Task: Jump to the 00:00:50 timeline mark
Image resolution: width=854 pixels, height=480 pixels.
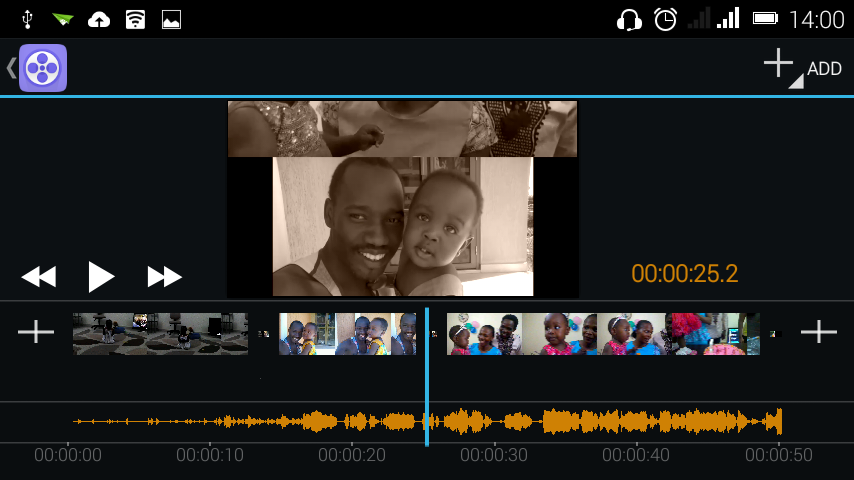Action: click(779, 455)
